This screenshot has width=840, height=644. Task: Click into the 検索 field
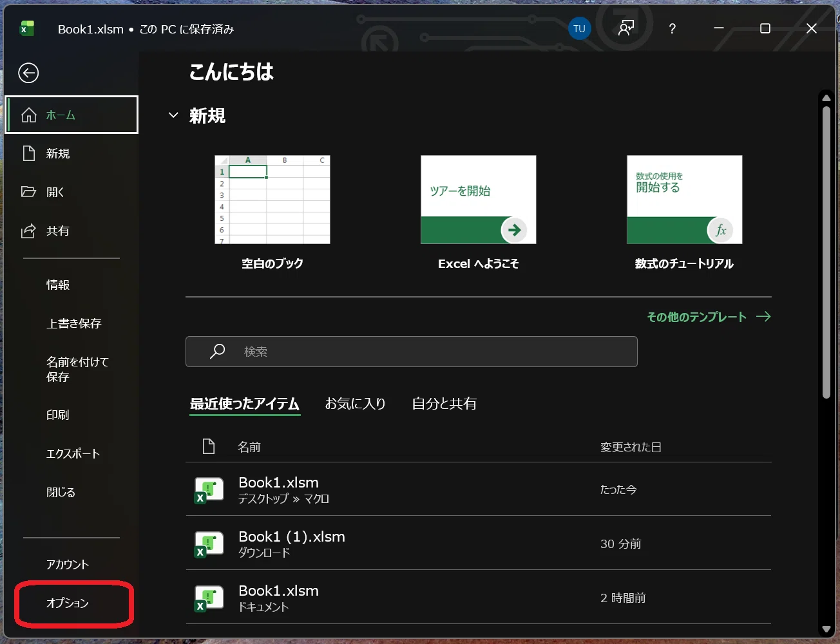pos(412,352)
